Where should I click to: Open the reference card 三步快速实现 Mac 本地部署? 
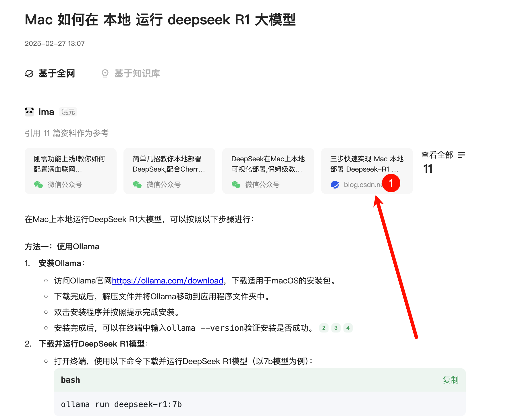pyautogui.click(x=367, y=171)
